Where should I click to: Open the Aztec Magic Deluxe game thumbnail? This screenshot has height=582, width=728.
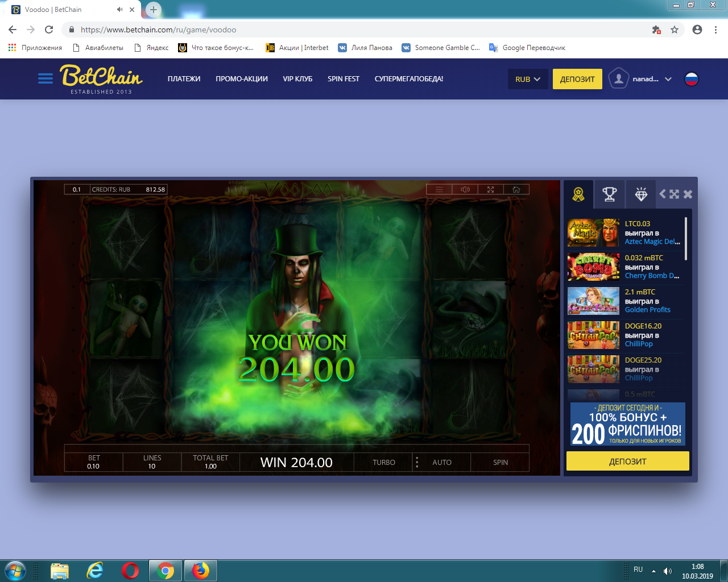tap(593, 233)
